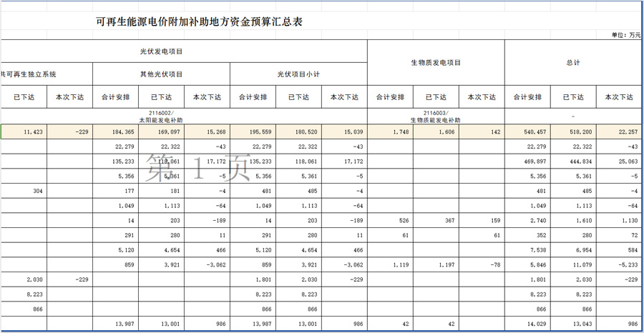This screenshot has width=644, height=333.
Task: Select the 光伏项目小计 sub-header cell
Action: (298, 74)
